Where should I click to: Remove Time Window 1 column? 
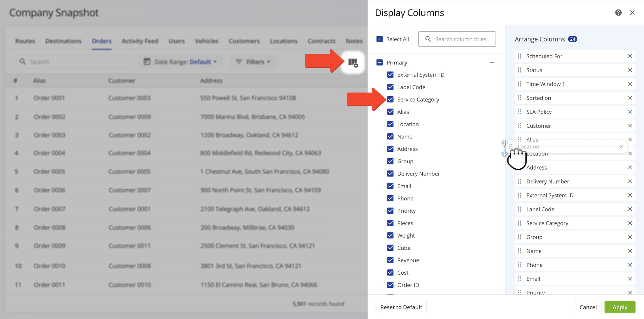click(630, 84)
